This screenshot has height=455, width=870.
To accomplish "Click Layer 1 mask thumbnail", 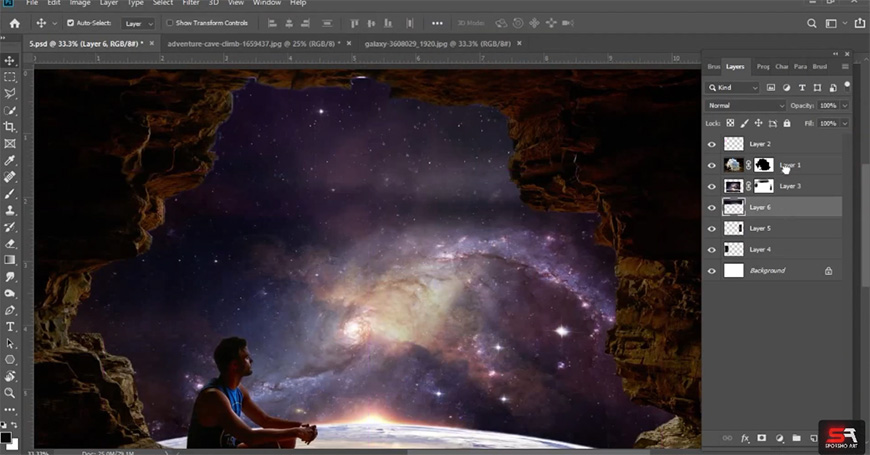I will coord(763,165).
